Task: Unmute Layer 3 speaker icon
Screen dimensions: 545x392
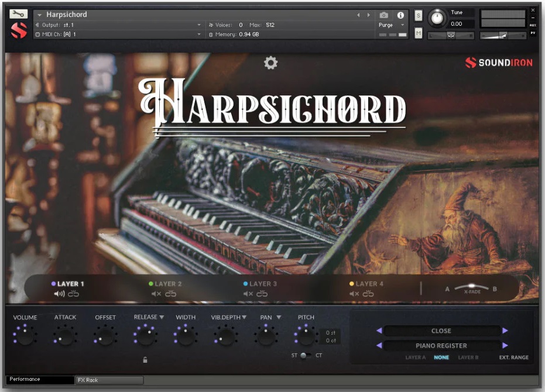Action: (248, 294)
